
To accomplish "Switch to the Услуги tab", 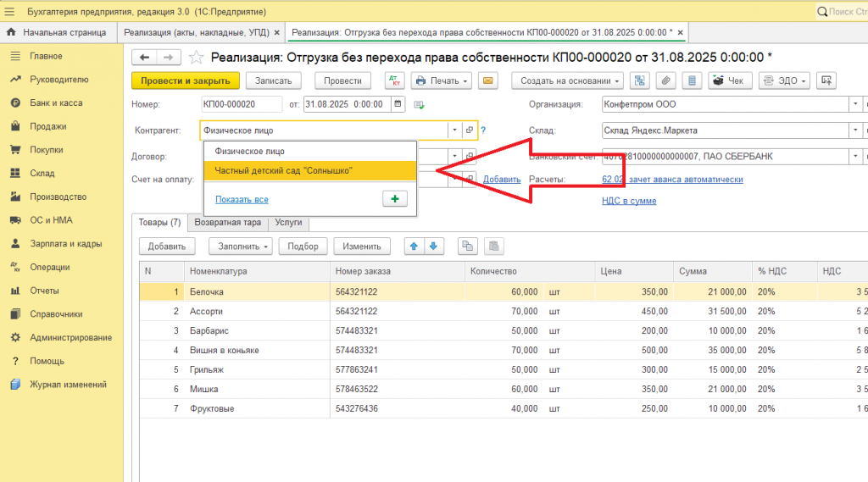I will [x=288, y=223].
